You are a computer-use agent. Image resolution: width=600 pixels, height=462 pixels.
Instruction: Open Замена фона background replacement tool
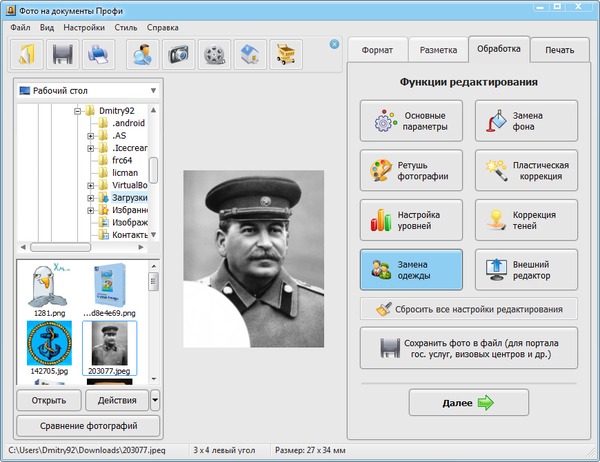tap(526, 122)
